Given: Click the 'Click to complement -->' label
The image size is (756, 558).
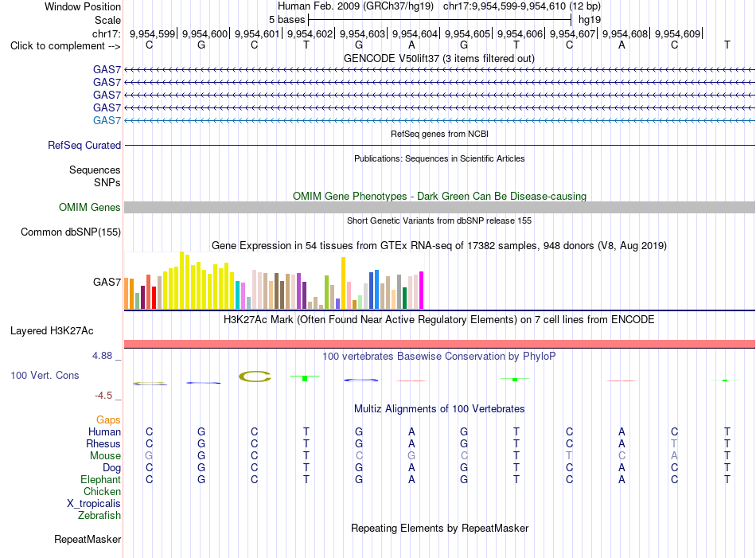Looking at the screenshot, I should [x=65, y=46].
